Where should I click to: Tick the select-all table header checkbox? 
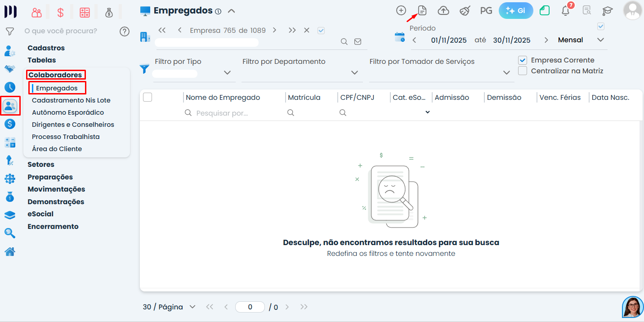point(148,97)
